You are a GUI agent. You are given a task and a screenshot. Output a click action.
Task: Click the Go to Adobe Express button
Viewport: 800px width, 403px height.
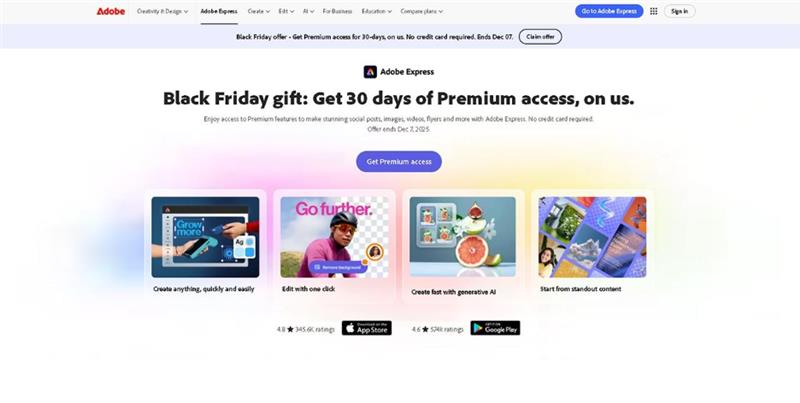[609, 11]
